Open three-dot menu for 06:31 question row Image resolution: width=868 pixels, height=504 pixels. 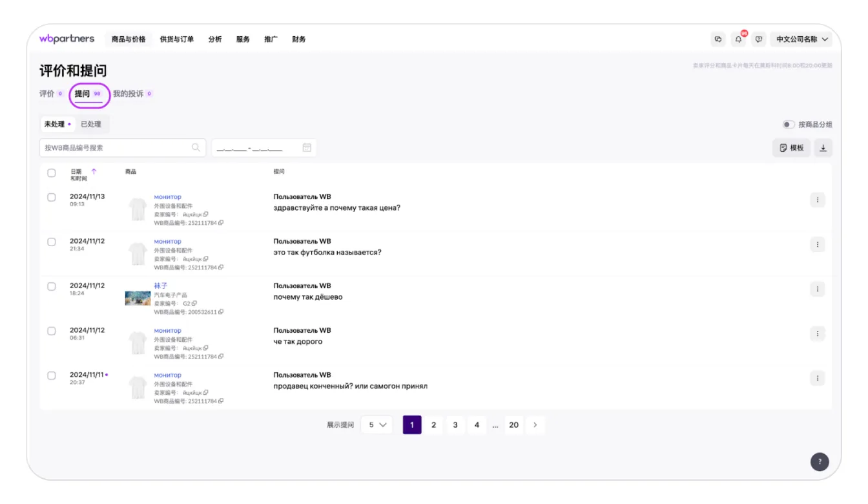click(x=817, y=334)
